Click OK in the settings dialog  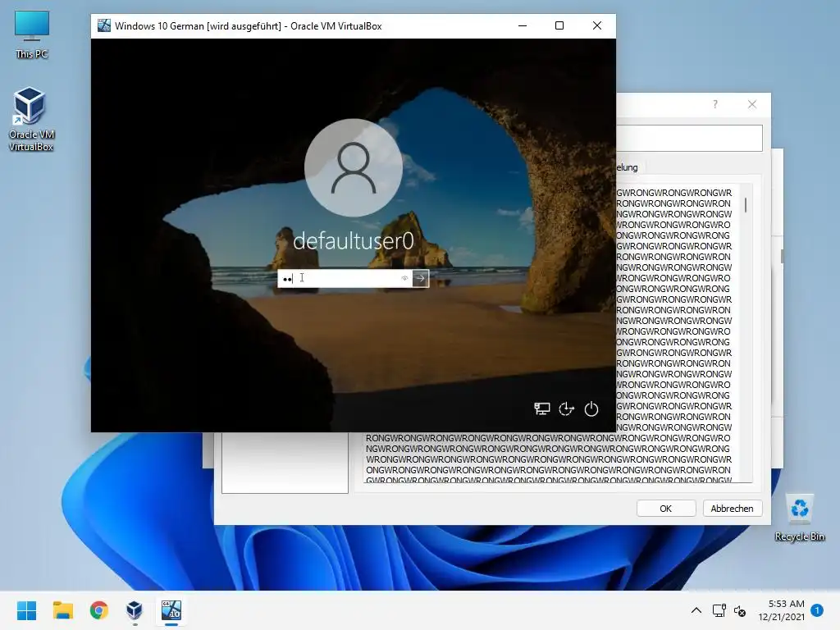(666, 509)
